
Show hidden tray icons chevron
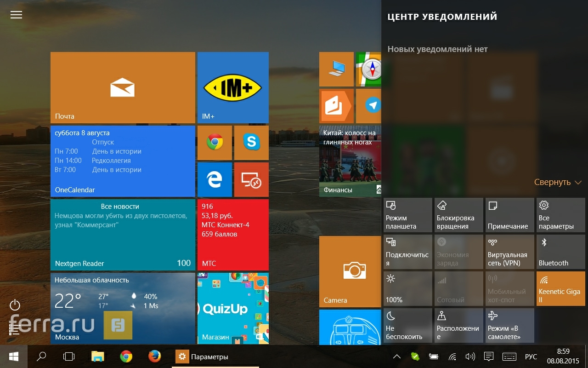point(397,356)
